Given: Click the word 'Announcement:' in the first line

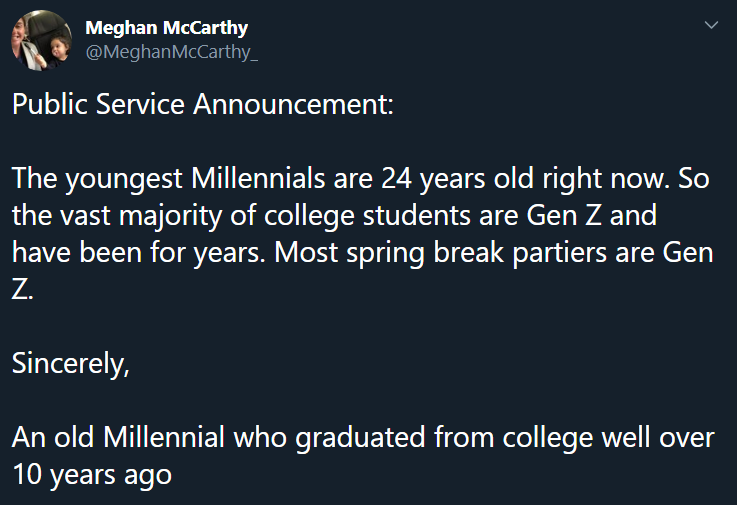Looking at the screenshot, I should tap(293, 104).
